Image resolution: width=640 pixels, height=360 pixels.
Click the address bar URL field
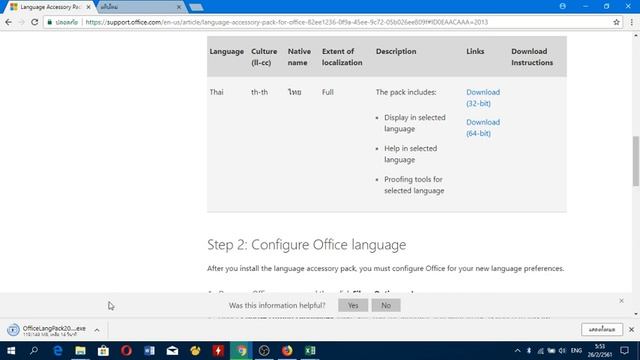tap(287, 22)
